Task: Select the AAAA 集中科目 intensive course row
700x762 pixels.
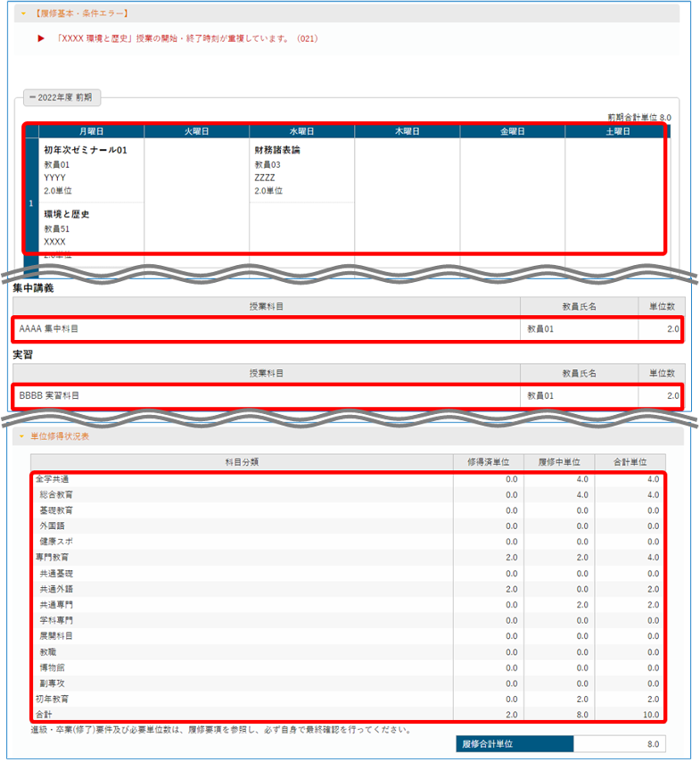Action: (x=49, y=329)
